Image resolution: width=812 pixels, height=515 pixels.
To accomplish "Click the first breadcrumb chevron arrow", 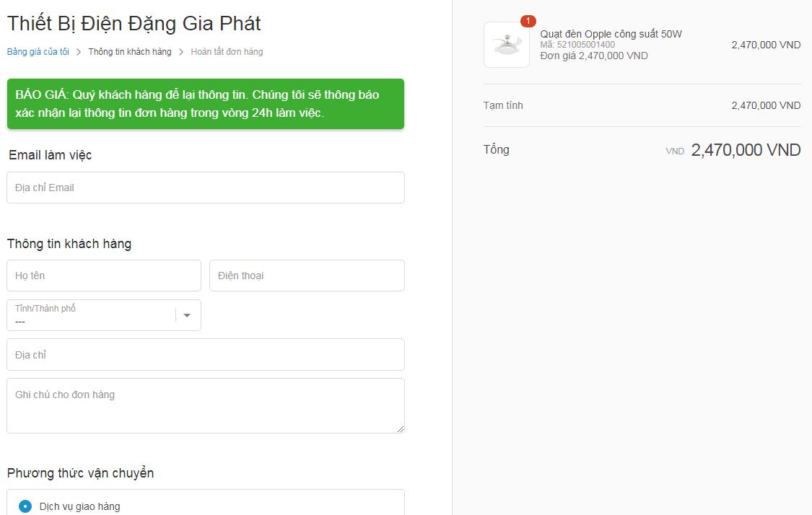I will pyautogui.click(x=79, y=52).
